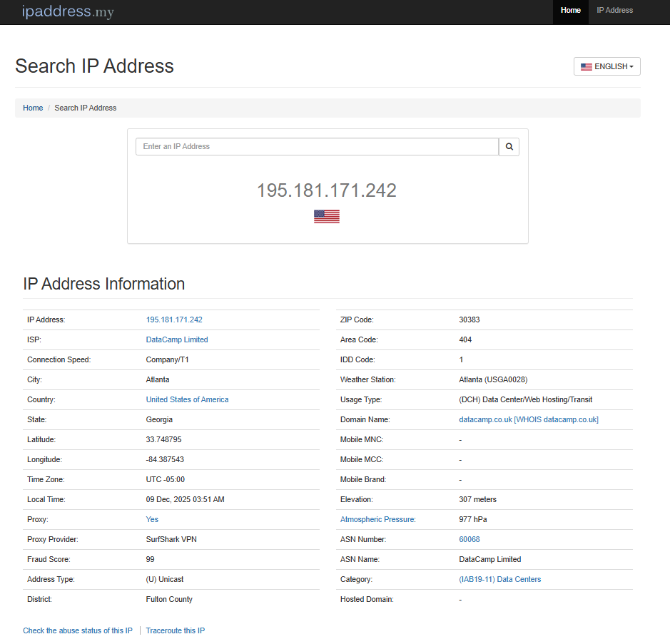Click inside the Enter an IP Address field
This screenshot has width=670, height=644.
coord(314,146)
